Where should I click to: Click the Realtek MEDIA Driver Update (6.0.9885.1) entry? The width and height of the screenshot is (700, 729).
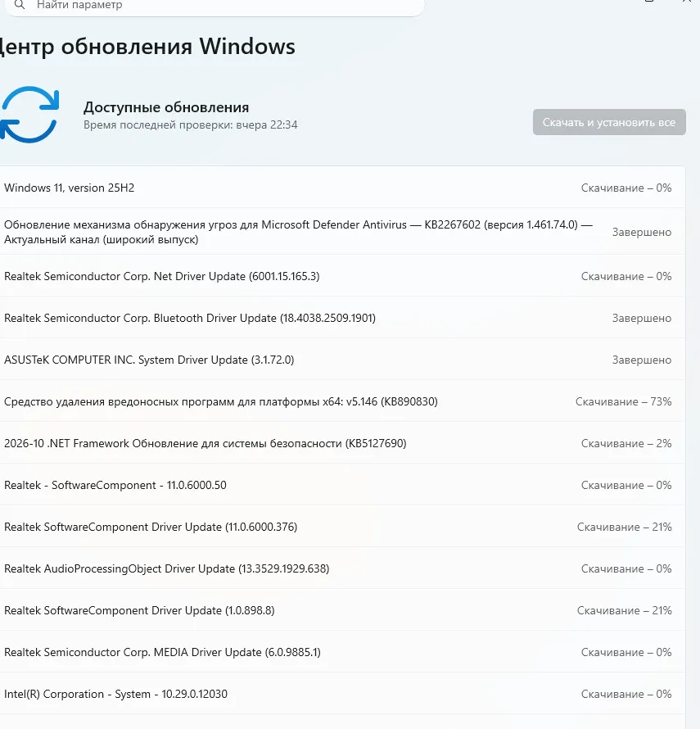point(342,653)
